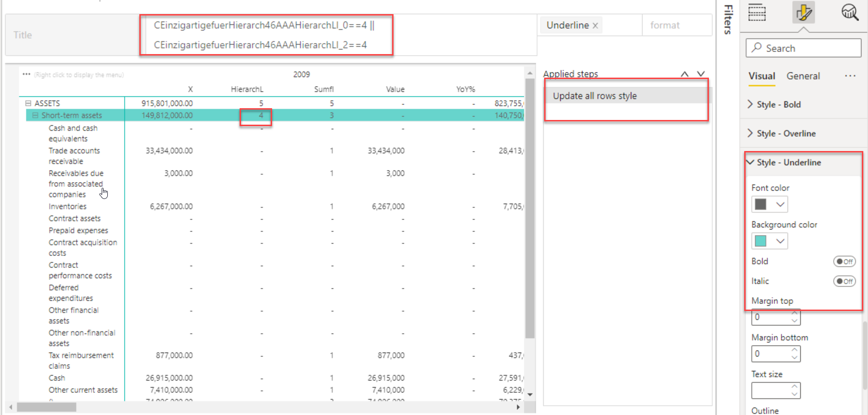Image resolution: width=868 pixels, height=415 pixels.
Task: Select the Trade accounts receivable row
Action: (x=74, y=156)
